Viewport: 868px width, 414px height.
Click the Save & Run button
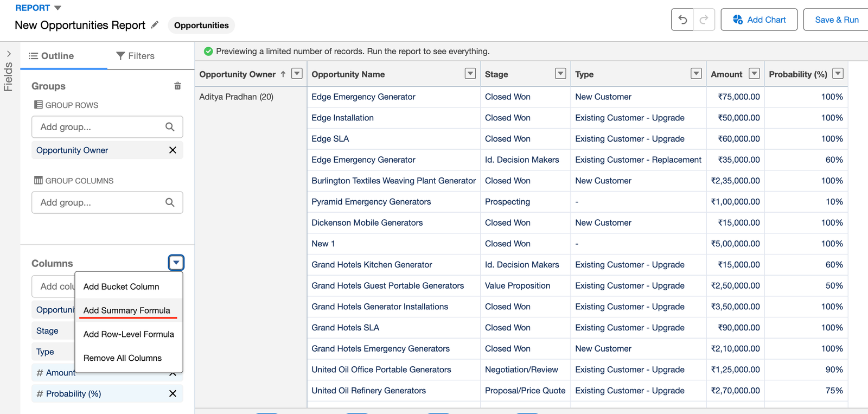[x=836, y=20]
